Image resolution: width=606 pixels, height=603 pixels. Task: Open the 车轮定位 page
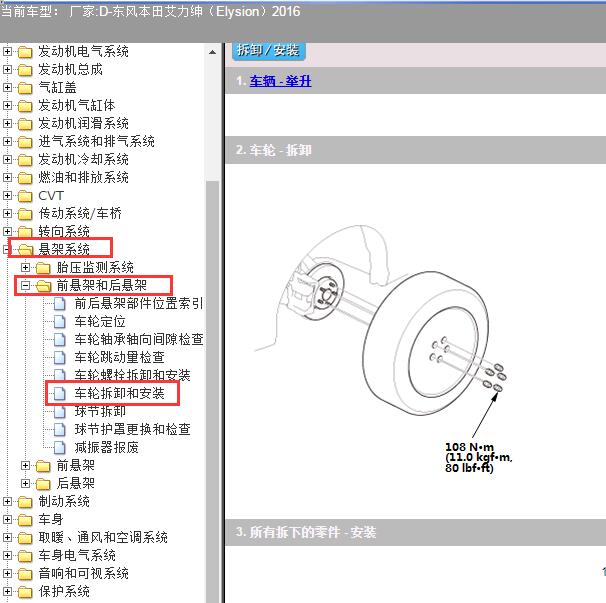click(x=100, y=322)
